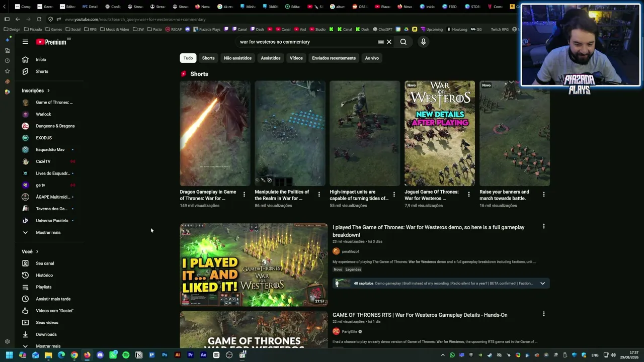Click the magnifier search button
The image size is (644, 362).
[403, 42]
